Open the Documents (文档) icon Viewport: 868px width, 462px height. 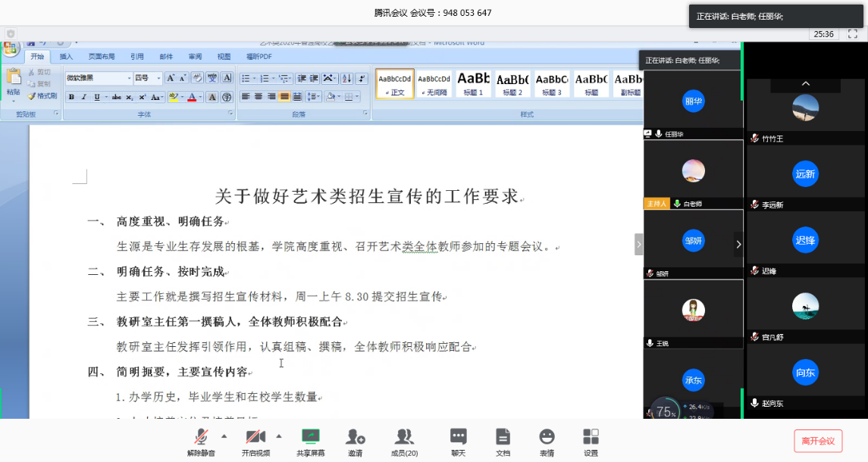pos(503,437)
